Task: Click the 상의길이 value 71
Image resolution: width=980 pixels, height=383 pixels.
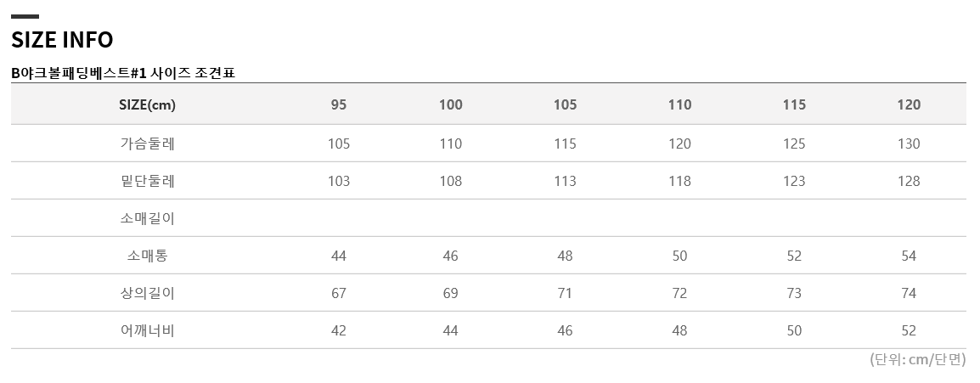Action: pos(565,293)
